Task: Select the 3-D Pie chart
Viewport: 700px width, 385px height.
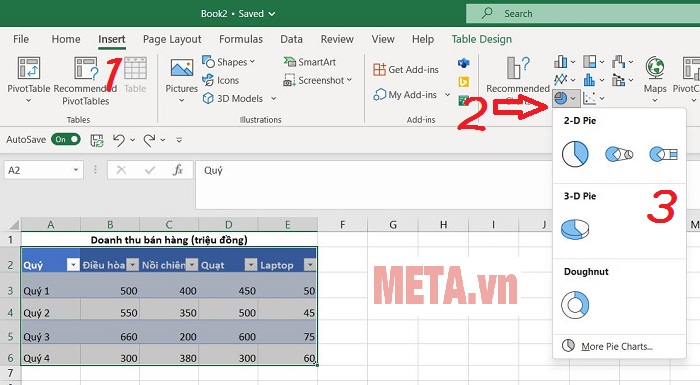Action: 575,229
